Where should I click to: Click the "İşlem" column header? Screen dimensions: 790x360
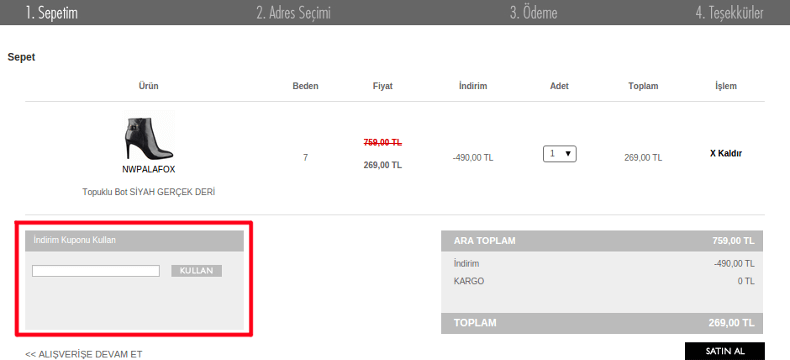[x=726, y=86]
